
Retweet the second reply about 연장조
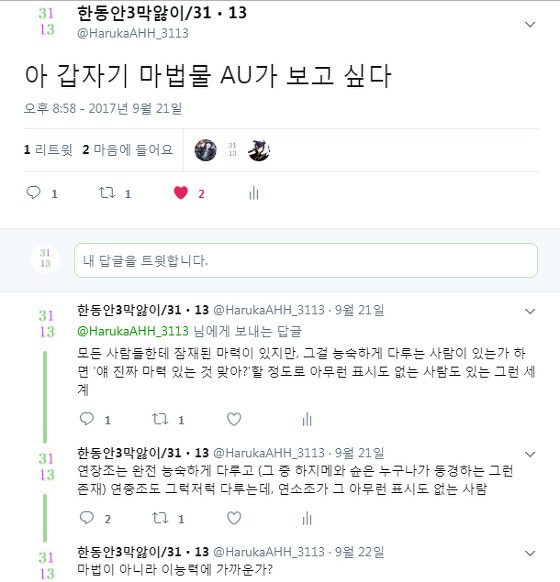click(x=160, y=518)
